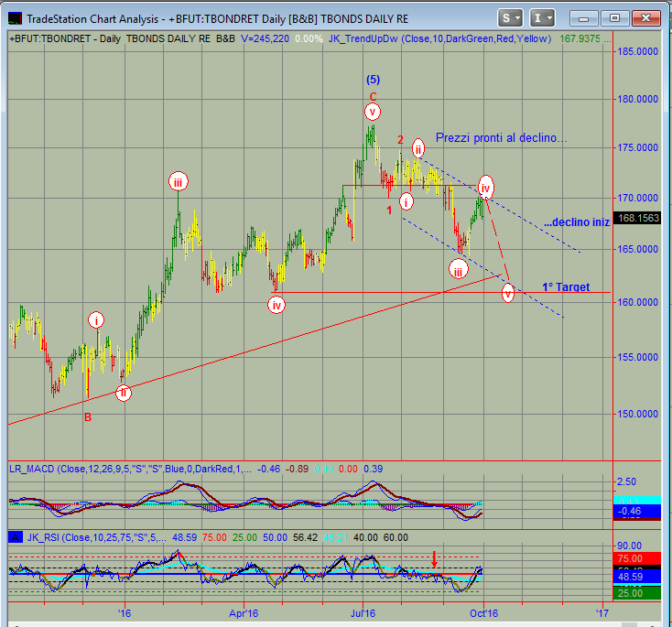Maximize the Chart Analysis window
This screenshot has width=672, height=627.
coord(614,18)
